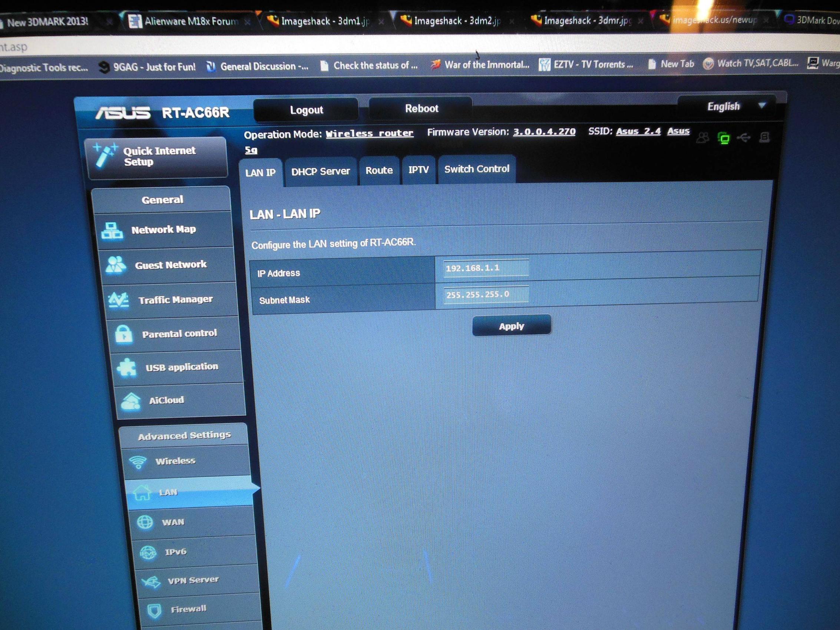Open WAN settings
Viewport: 840px width, 630px height.
[x=193, y=522]
